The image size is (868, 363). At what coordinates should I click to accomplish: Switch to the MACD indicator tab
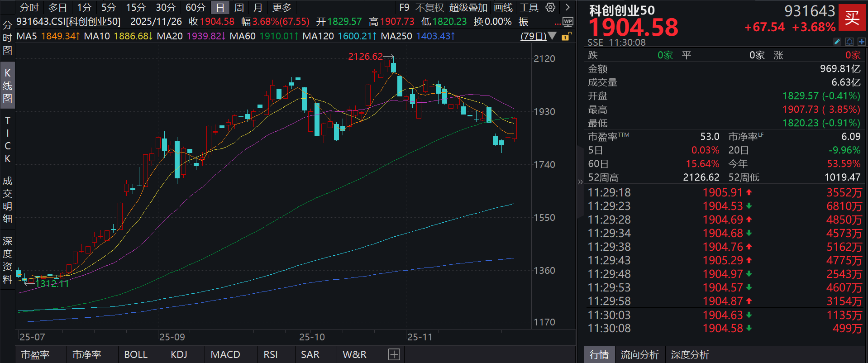point(225,354)
